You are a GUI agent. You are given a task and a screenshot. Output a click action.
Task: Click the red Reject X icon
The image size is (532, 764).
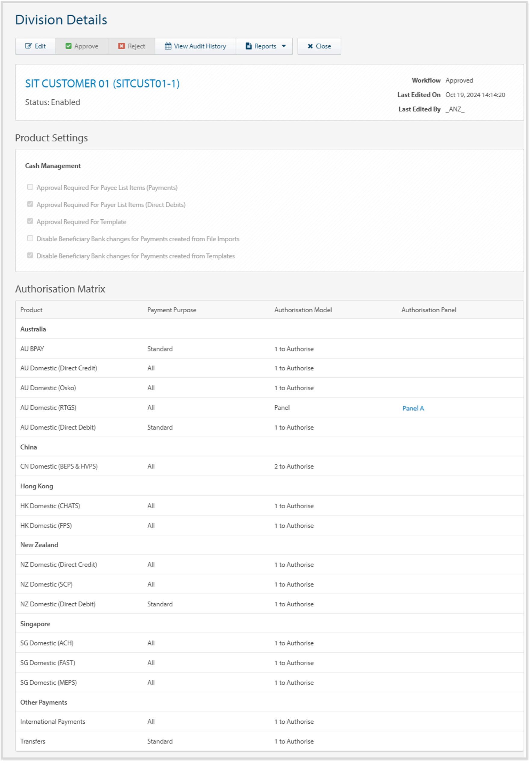pos(121,46)
